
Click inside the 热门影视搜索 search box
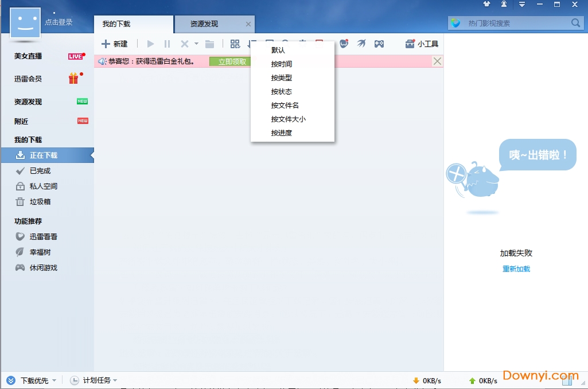click(x=511, y=23)
